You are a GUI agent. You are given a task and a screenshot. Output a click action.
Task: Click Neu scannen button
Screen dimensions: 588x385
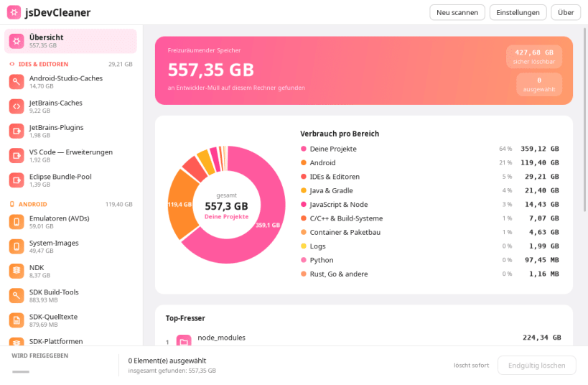pos(457,12)
